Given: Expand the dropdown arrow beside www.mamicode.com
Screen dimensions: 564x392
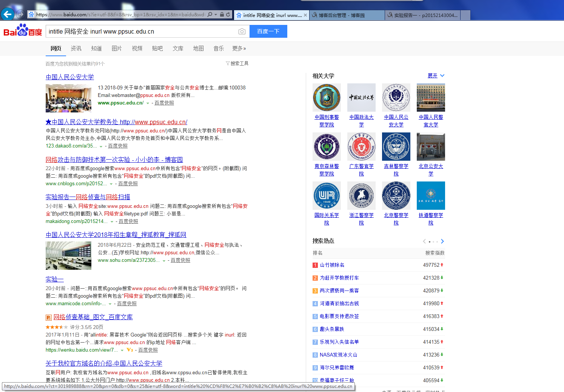Looking at the screenshot, I should click(110, 304).
